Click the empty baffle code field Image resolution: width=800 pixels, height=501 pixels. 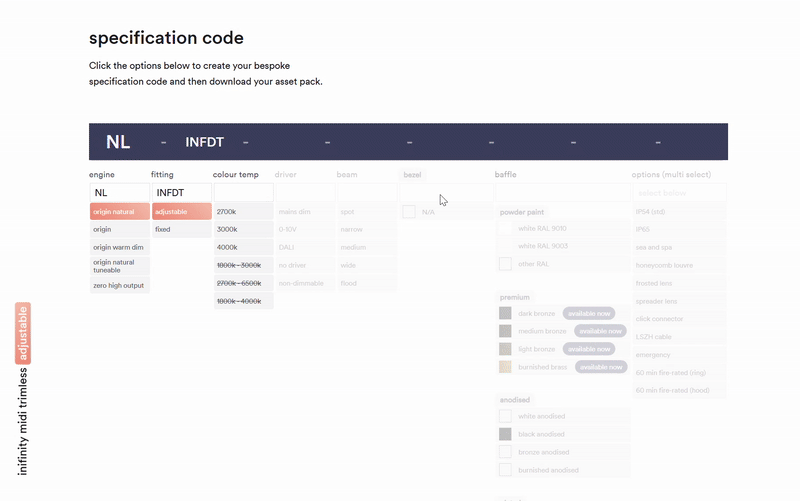pyautogui.click(x=563, y=192)
